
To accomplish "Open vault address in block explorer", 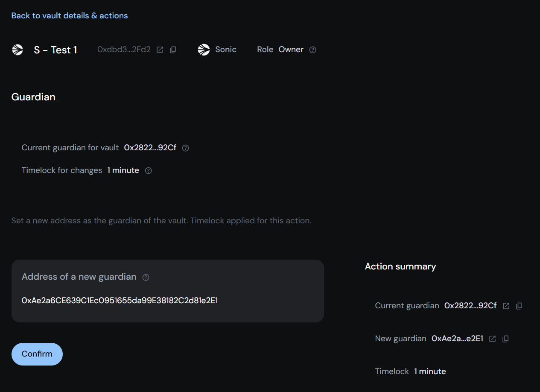I will pos(160,50).
